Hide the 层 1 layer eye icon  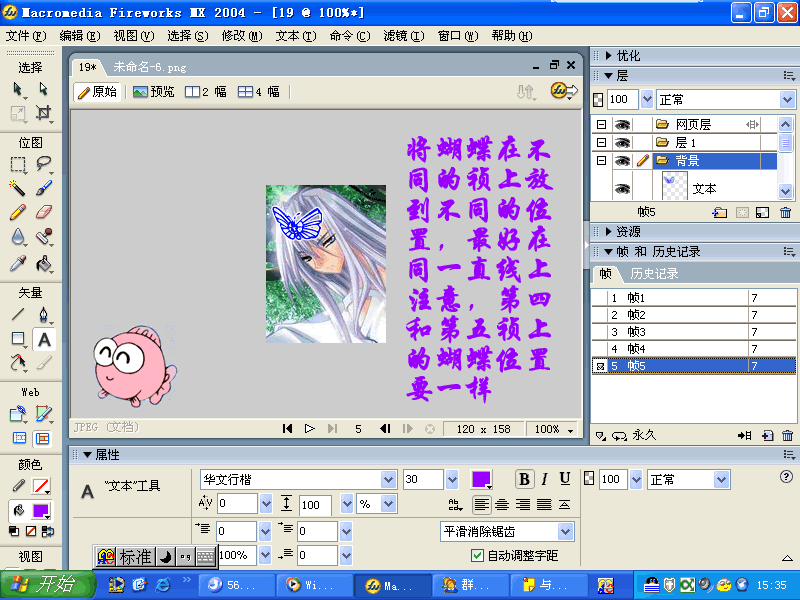point(622,142)
